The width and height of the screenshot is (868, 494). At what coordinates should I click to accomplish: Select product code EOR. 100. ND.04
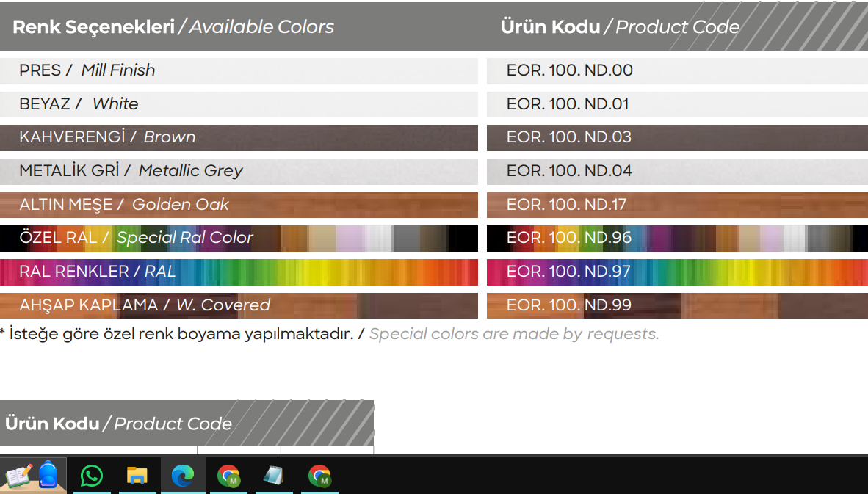point(569,171)
